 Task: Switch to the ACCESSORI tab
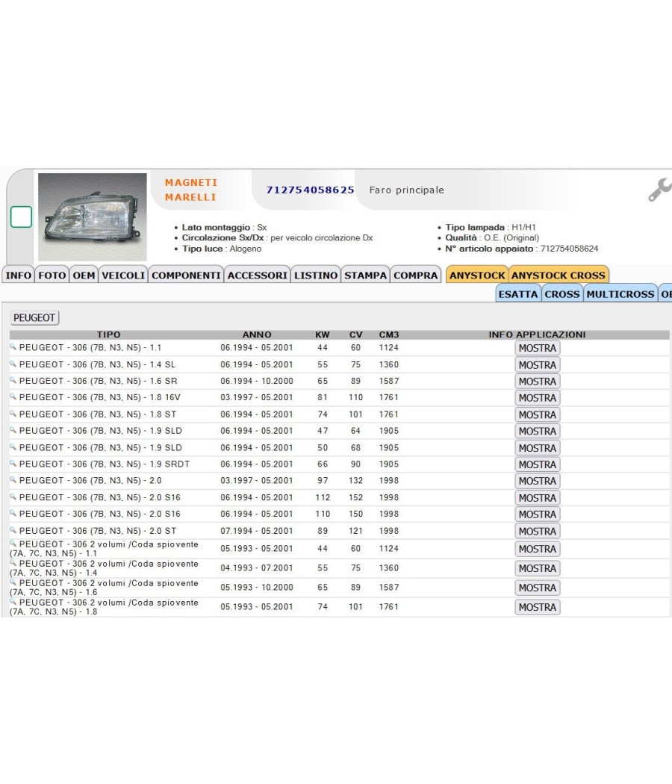tap(258, 275)
